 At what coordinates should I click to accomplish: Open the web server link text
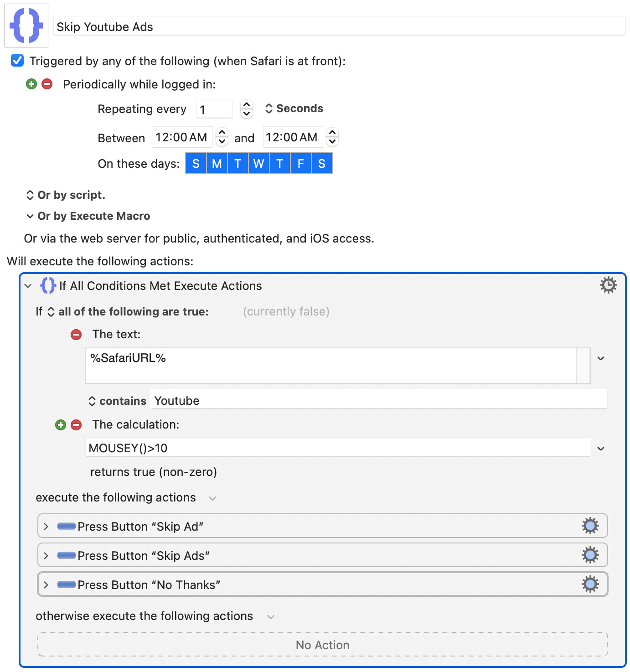click(199, 238)
